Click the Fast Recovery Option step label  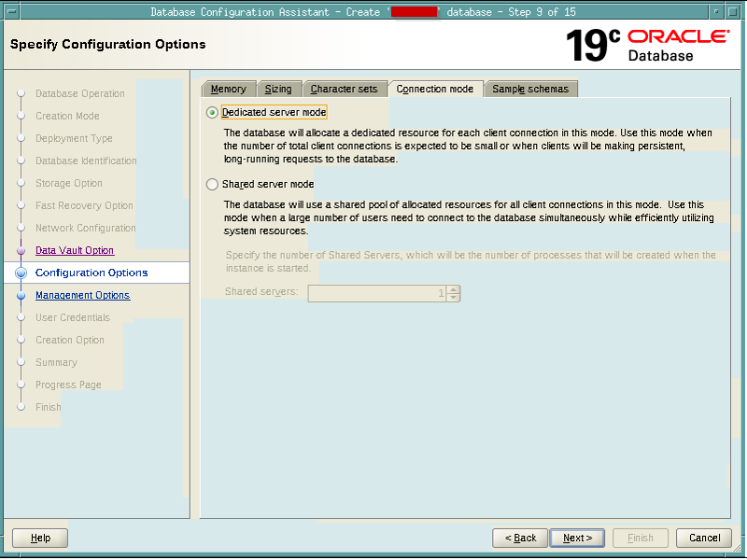[x=84, y=205]
